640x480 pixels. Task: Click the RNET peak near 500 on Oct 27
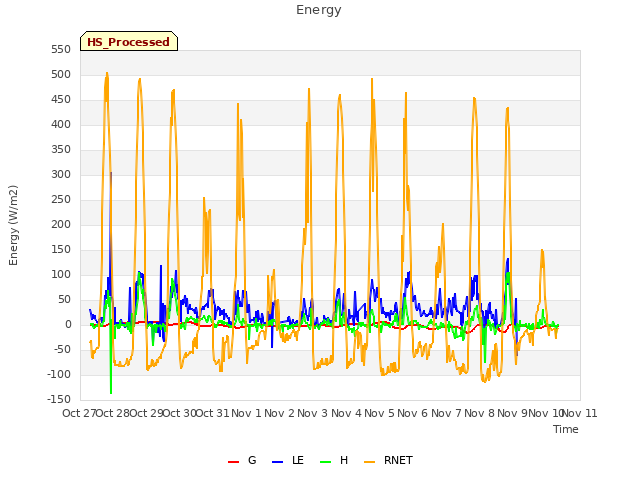[x=107, y=74]
